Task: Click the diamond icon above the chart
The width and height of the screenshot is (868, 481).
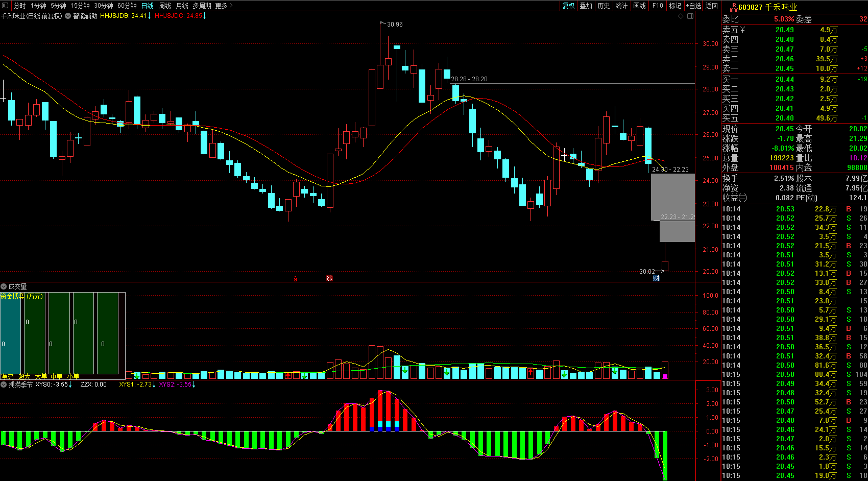Action: [681, 16]
